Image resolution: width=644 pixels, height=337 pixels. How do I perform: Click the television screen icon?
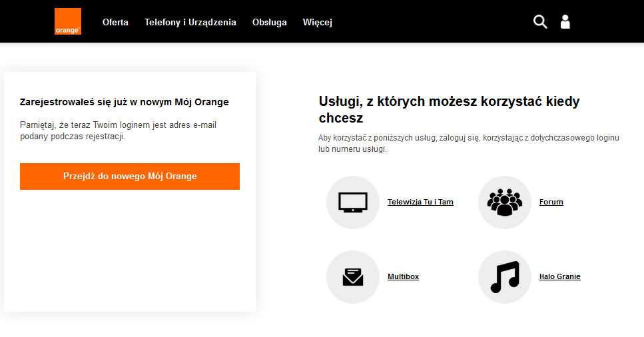[x=352, y=202]
